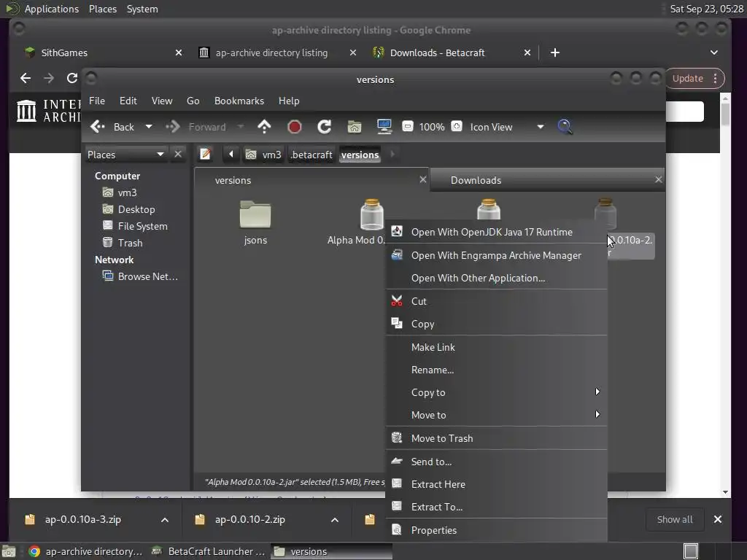Open the Places panel menu
Viewport: 747px width, 560px height.
tap(103, 9)
